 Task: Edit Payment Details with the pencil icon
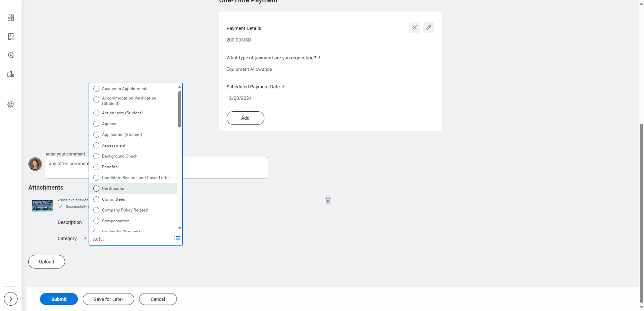(429, 27)
